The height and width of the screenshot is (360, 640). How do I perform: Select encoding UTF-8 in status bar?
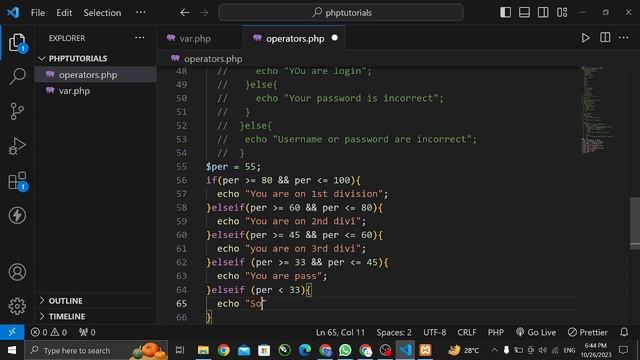[434, 332]
